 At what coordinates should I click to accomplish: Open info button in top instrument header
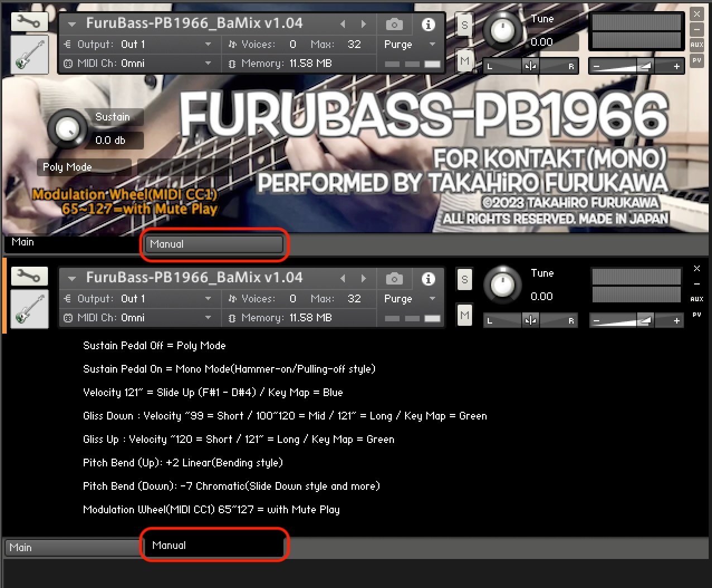[428, 24]
